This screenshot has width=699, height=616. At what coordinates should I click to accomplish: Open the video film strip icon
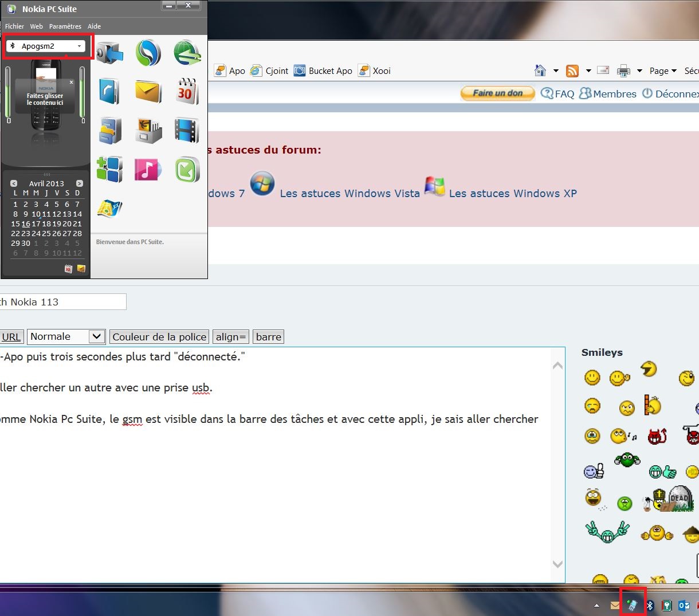click(187, 130)
